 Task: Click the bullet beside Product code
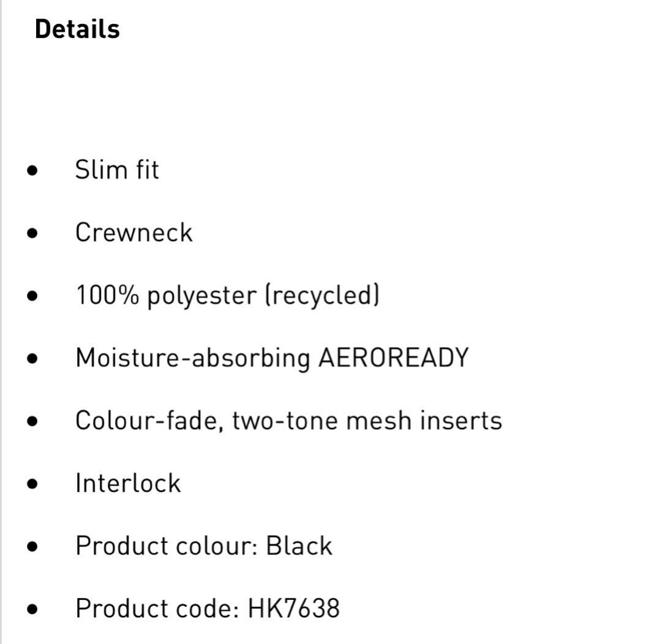pyautogui.click(x=32, y=609)
